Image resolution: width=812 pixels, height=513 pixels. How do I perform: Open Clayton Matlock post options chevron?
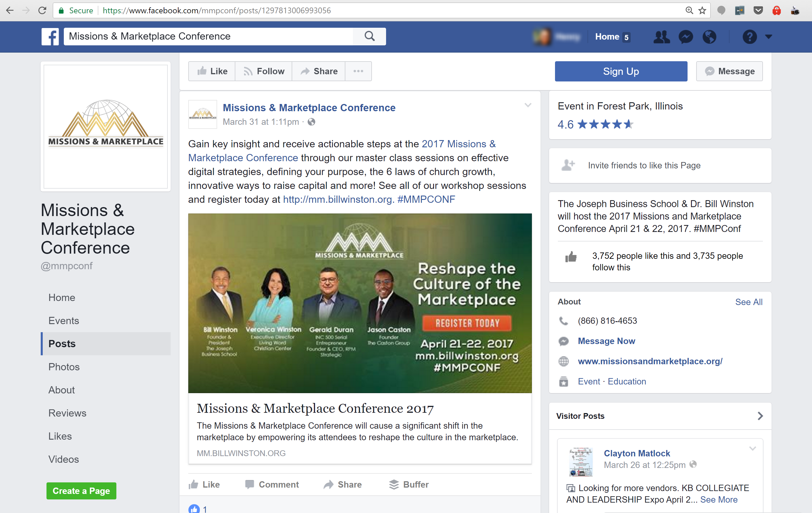click(x=752, y=449)
